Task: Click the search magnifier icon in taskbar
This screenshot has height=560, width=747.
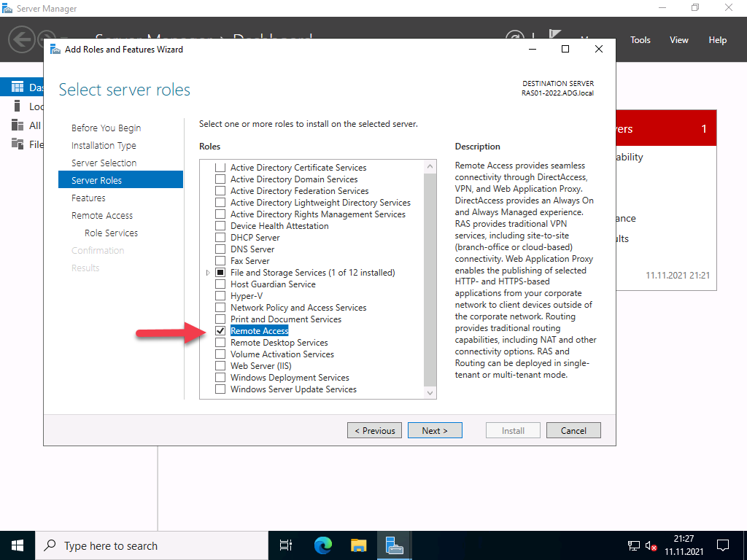Action: [x=50, y=545]
